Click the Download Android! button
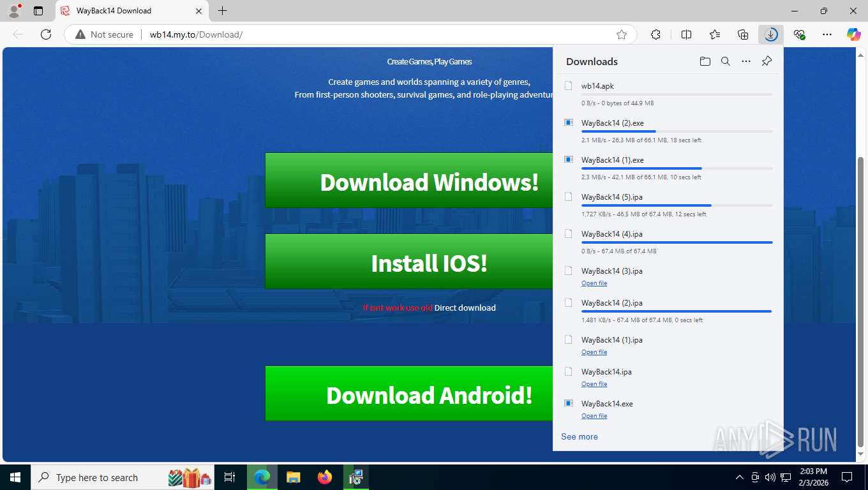This screenshot has height=490, width=868. pyautogui.click(x=409, y=394)
